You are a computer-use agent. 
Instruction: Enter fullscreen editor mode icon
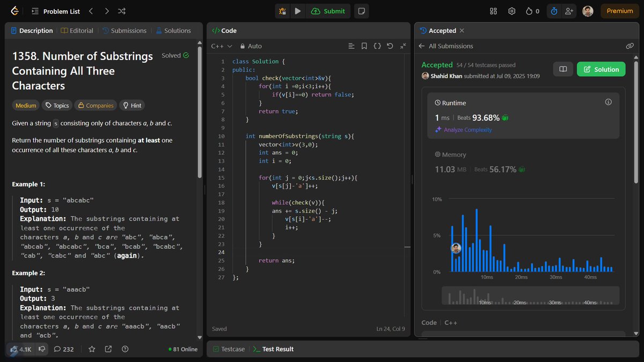point(403,46)
